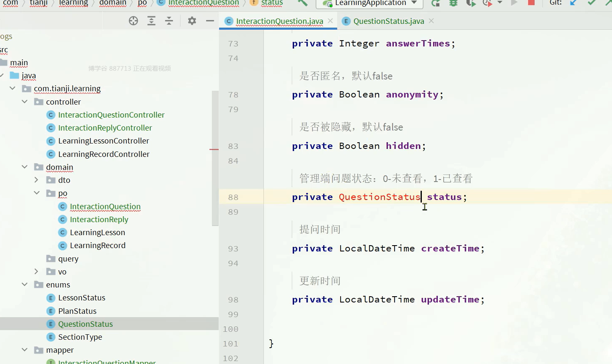Select the PlanStatus enum in the tree
The height and width of the screenshot is (364, 612).
77,311
